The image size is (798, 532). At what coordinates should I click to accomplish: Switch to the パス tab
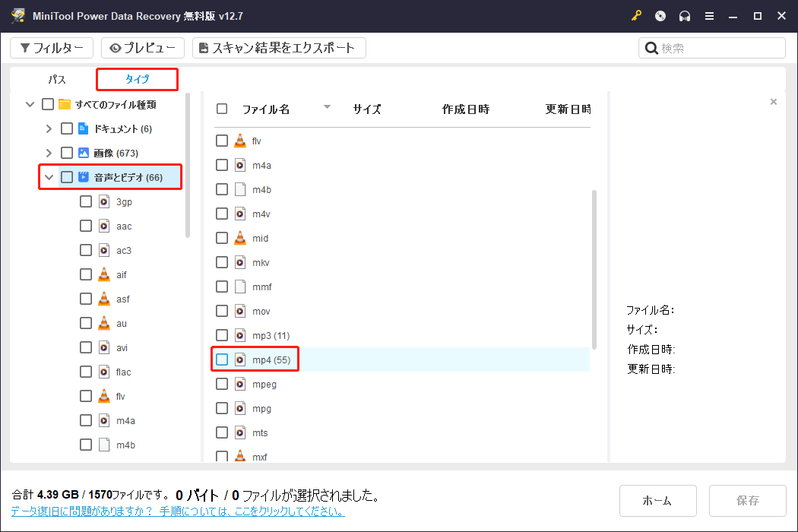[x=56, y=79]
